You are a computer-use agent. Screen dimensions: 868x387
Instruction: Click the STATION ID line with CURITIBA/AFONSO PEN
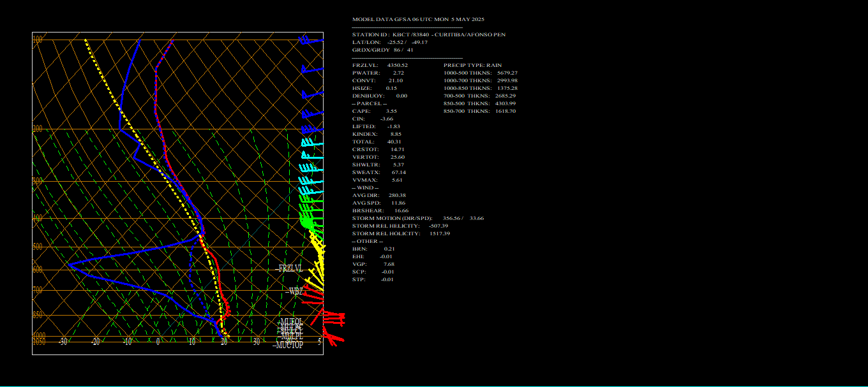[429, 34]
